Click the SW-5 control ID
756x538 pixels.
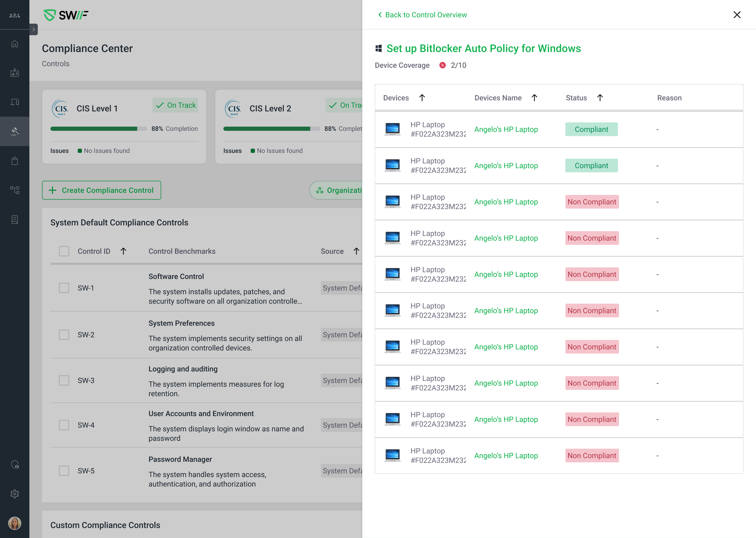[x=86, y=471]
